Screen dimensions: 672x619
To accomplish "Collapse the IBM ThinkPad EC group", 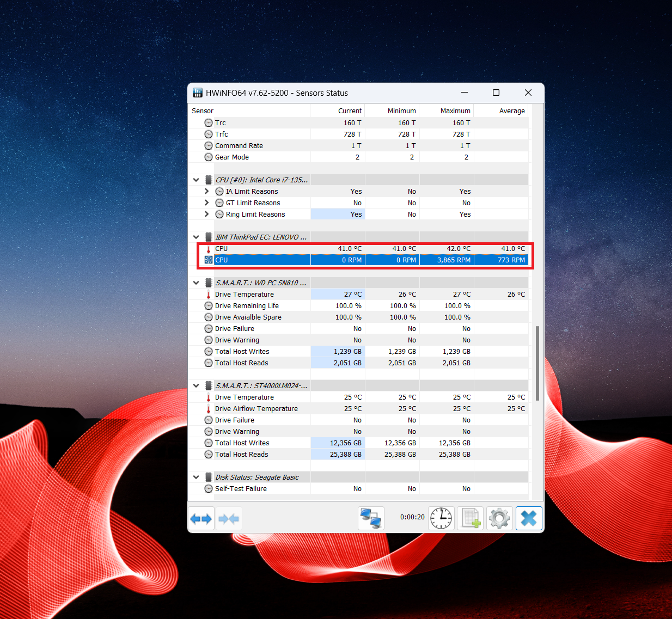I will click(196, 237).
